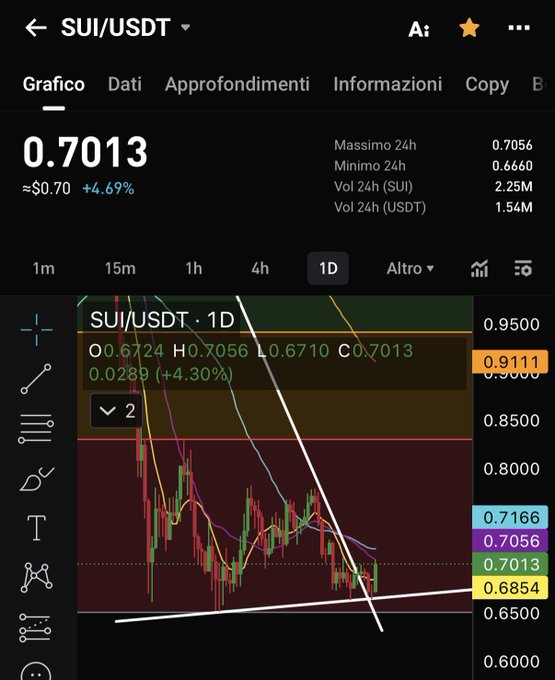The width and height of the screenshot is (555, 680).
Task: Open the chart settings icon
Action: pyautogui.click(x=523, y=268)
